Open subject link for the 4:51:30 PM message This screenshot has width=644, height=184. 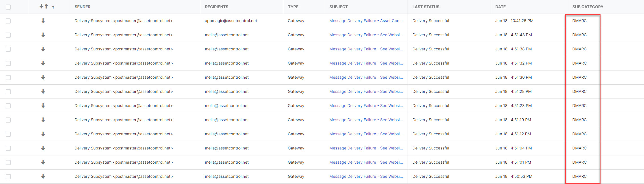[x=366, y=77]
